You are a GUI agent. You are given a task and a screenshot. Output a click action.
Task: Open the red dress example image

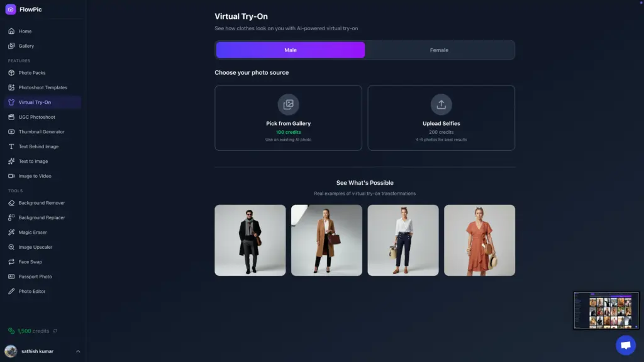479,239
